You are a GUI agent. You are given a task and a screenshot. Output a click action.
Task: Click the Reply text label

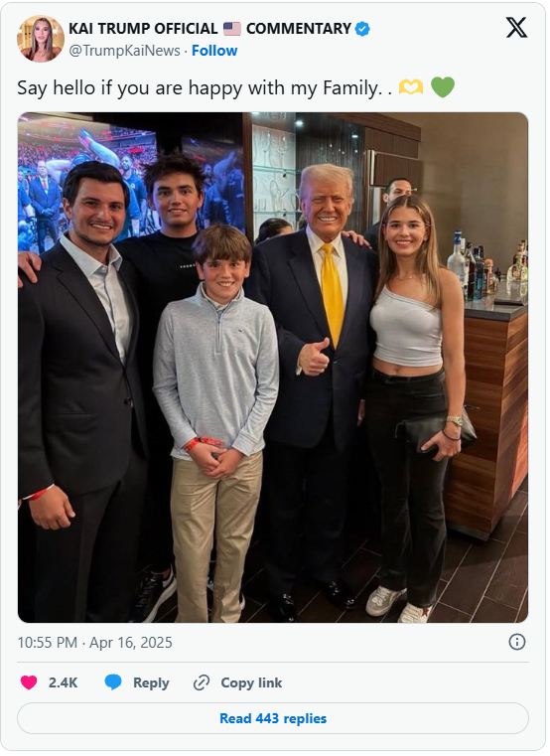[x=151, y=682]
